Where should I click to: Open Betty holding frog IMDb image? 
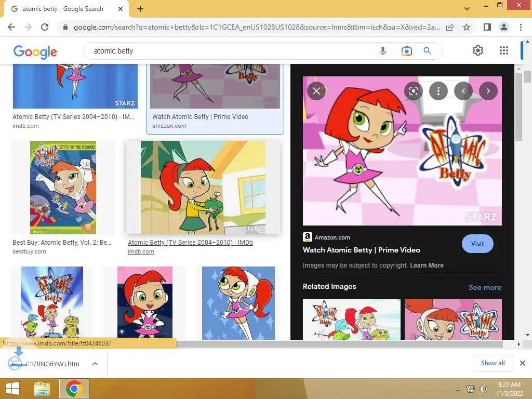(x=203, y=187)
